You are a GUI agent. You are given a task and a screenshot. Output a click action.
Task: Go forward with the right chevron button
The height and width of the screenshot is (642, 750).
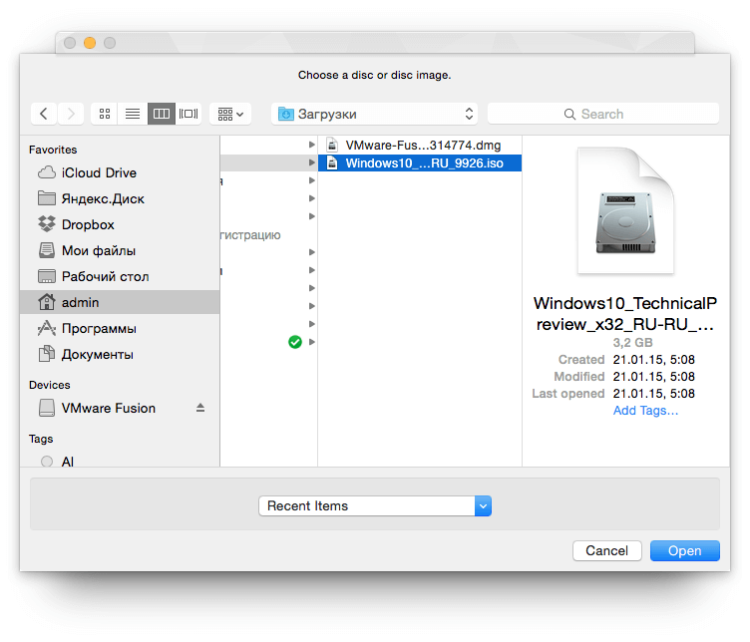pyautogui.click(x=71, y=114)
